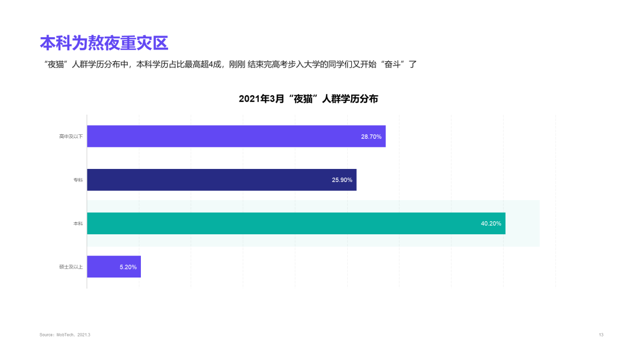
Task: Select the dark navy 专科 bar
Action: click(222, 180)
